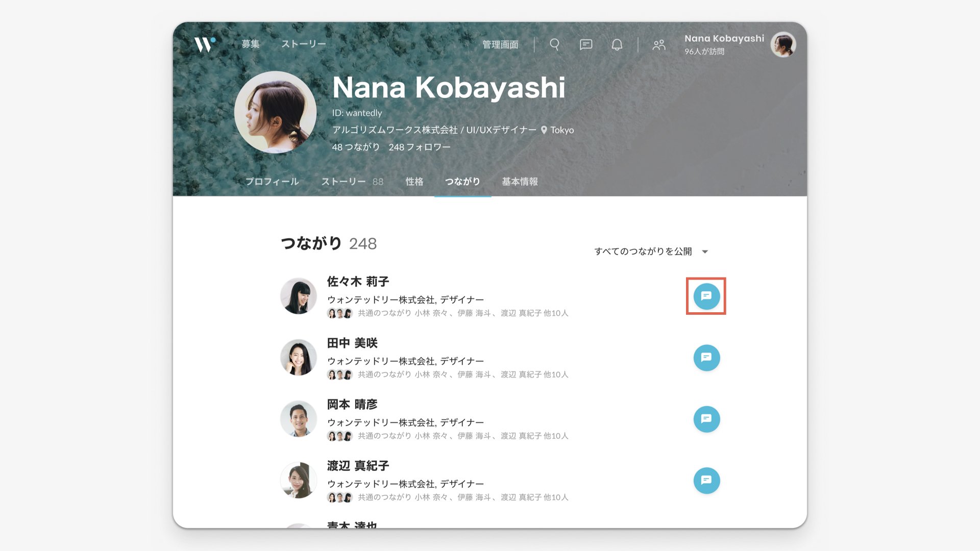The height and width of the screenshot is (551, 980).
Task: Click the large Nana Kobayashi profile photo
Action: coord(275,112)
